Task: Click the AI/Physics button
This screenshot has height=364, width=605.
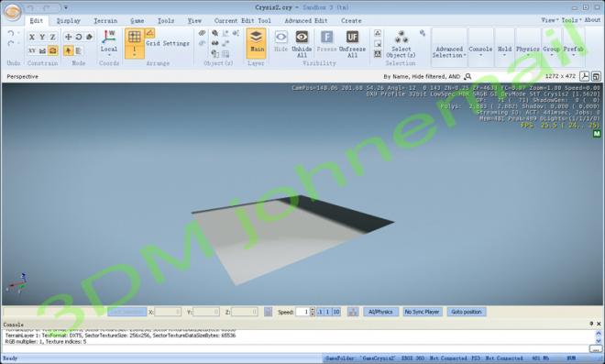Action: pos(380,312)
